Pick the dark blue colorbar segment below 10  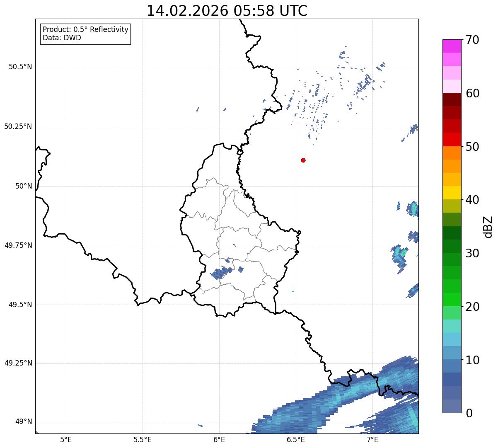coord(452,379)
